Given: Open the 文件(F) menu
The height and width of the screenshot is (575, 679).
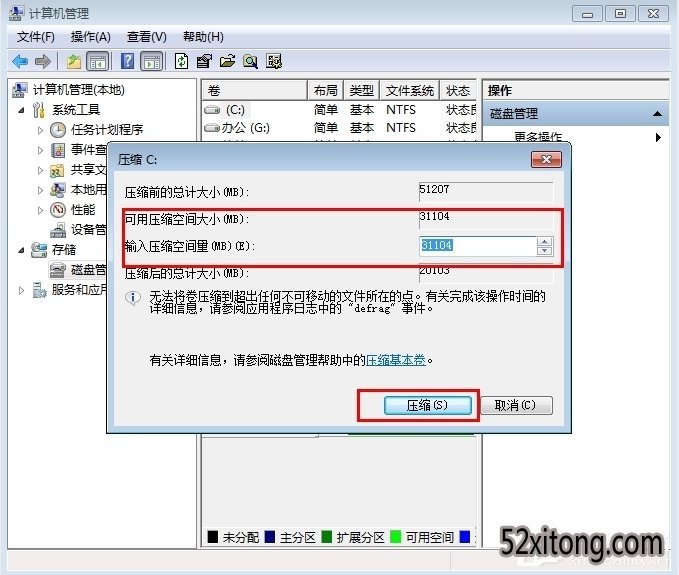Looking at the screenshot, I should tap(36, 37).
